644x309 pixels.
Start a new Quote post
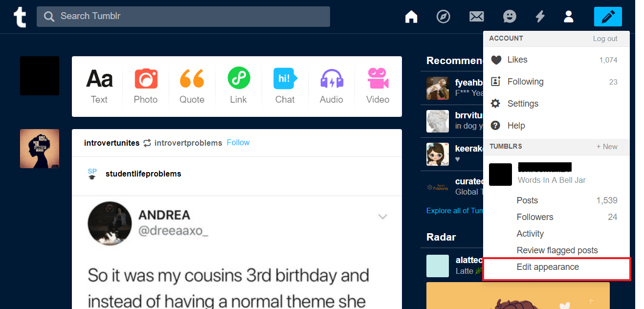click(192, 86)
